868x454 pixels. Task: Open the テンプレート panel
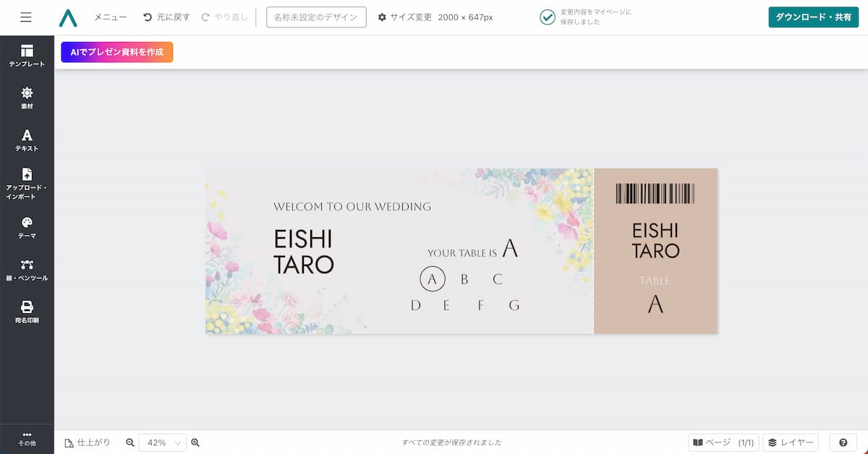(27, 56)
